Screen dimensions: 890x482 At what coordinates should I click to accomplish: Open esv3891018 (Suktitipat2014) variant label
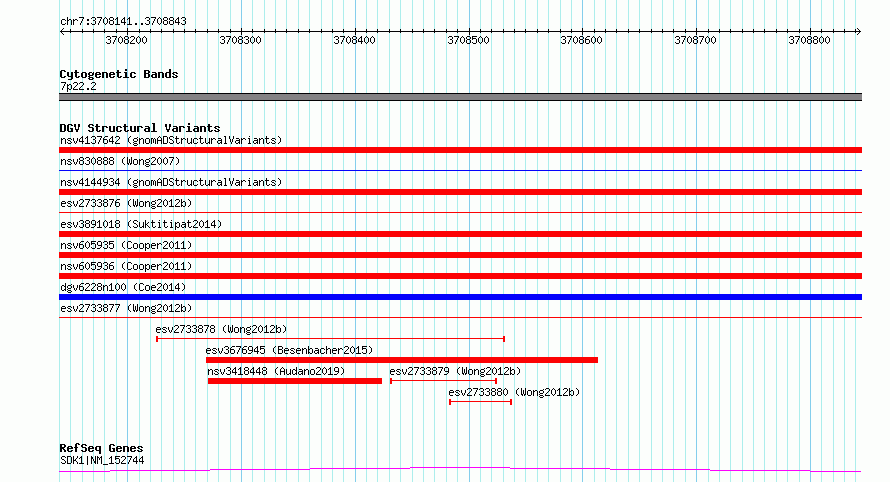pos(141,224)
